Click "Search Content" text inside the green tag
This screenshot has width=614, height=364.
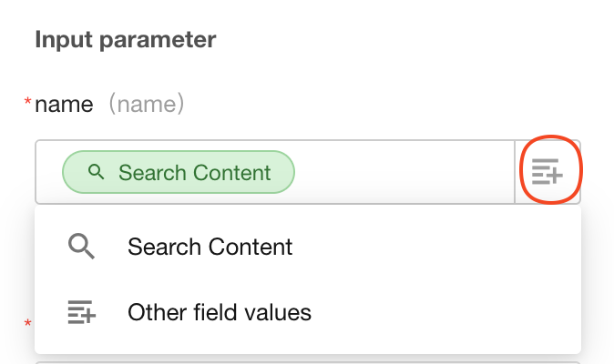click(x=195, y=172)
